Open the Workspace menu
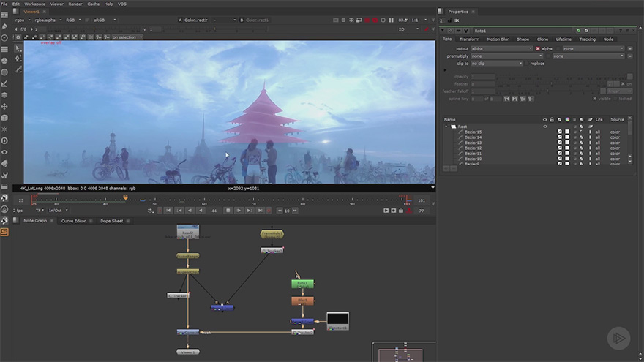The width and height of the screenshot is (644, 362). 35,4
